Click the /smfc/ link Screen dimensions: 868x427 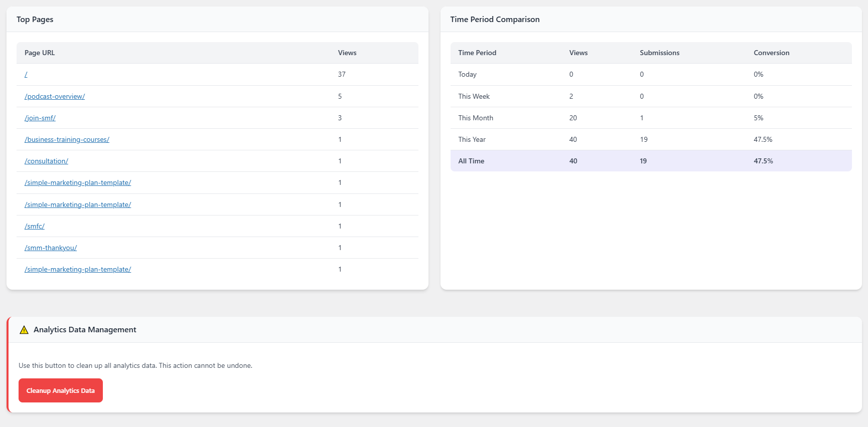[x=35, y=226]
